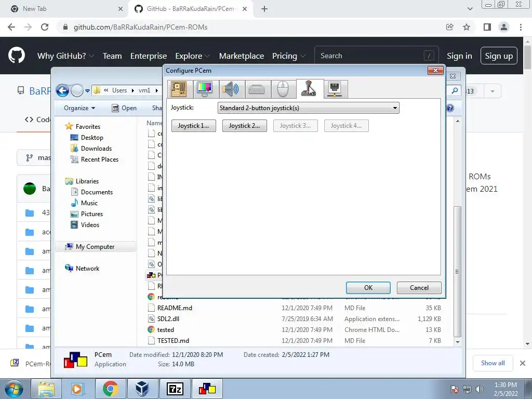Image resolution: width=532 pixels, height=399 pixels.
Task: Switch to the Display monitor tab
Action: tap(205, 89)
